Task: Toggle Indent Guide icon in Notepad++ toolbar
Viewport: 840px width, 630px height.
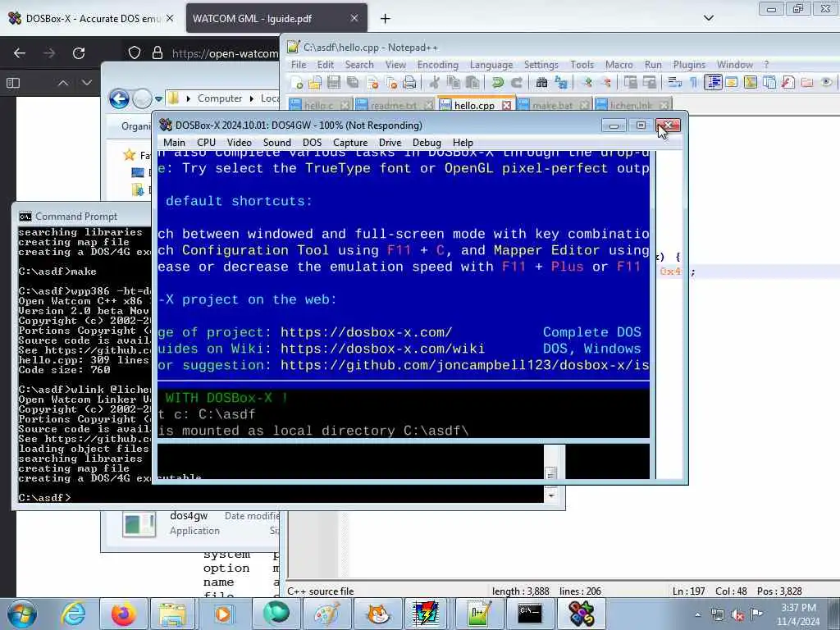Action: tap(713, 82)
